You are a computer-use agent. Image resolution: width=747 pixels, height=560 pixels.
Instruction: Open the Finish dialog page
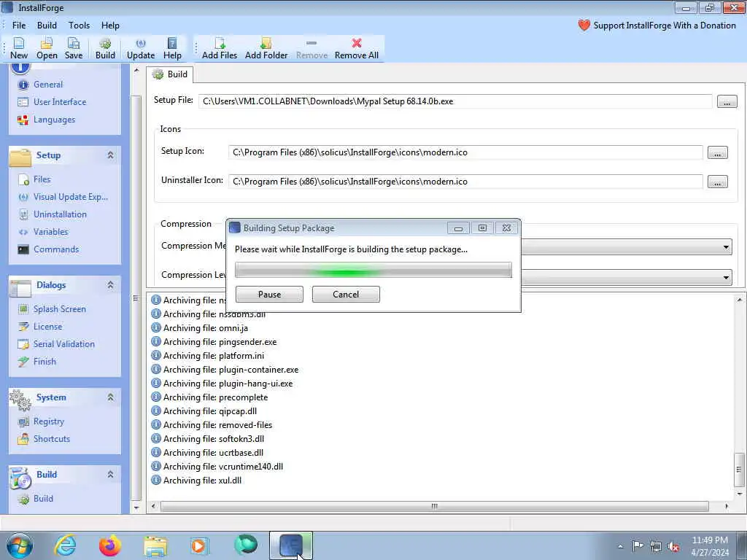44,362
